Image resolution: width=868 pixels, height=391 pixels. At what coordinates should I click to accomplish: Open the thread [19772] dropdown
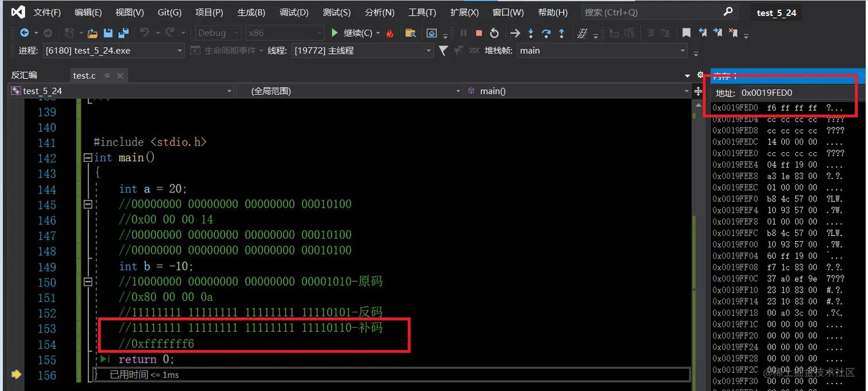[362, 51]
